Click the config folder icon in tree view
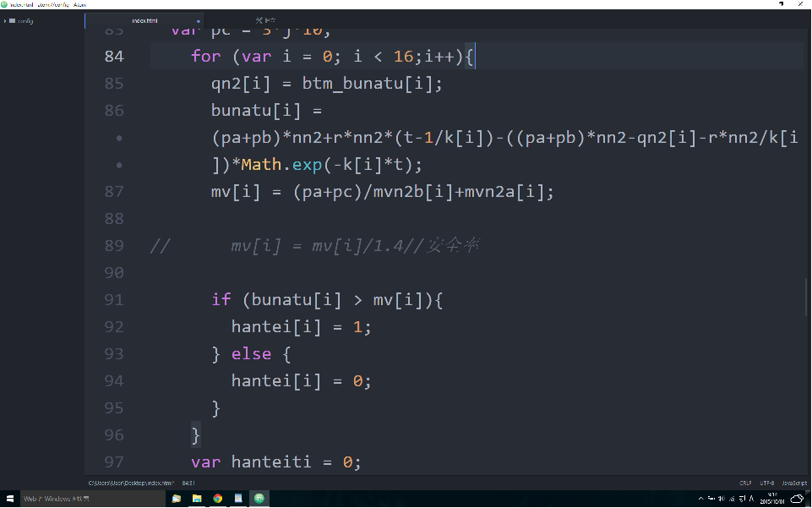 (x=12, y=20)
